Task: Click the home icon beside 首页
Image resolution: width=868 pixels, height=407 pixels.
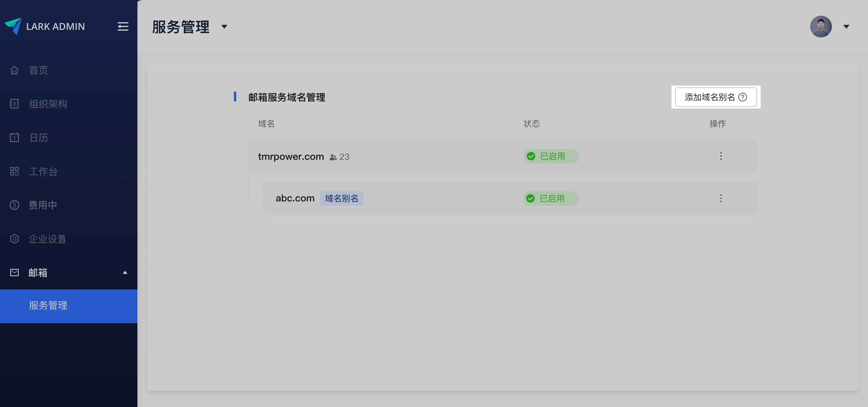Action: click(14, 70)
